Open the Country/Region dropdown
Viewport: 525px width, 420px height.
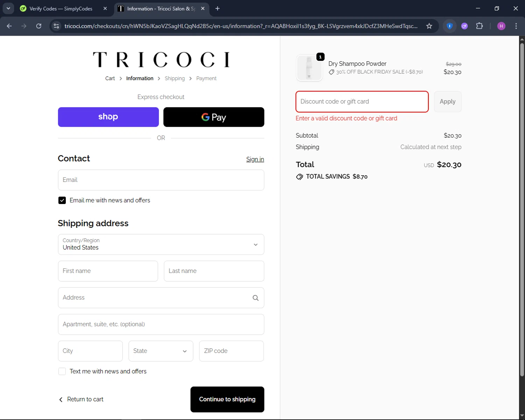(x=161, y=244)
